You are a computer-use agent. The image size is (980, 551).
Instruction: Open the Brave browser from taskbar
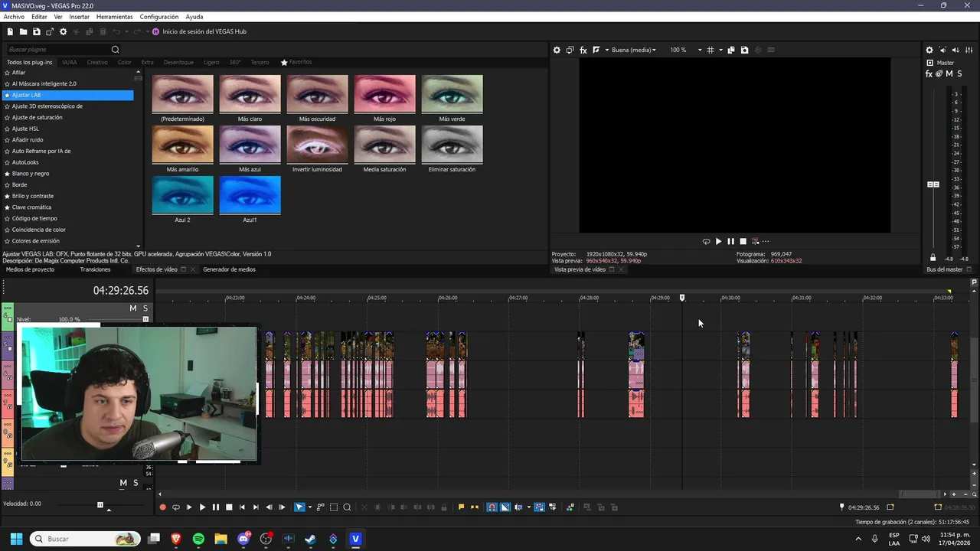click(176, 539)
